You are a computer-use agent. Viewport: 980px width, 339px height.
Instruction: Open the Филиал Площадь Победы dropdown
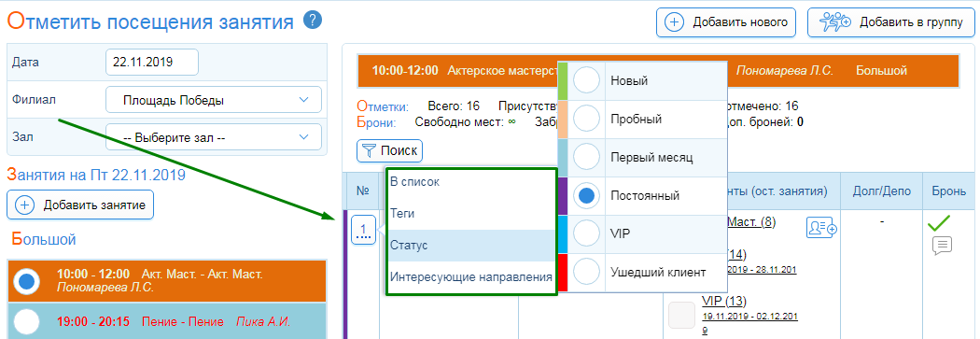[x=214, y=100]
